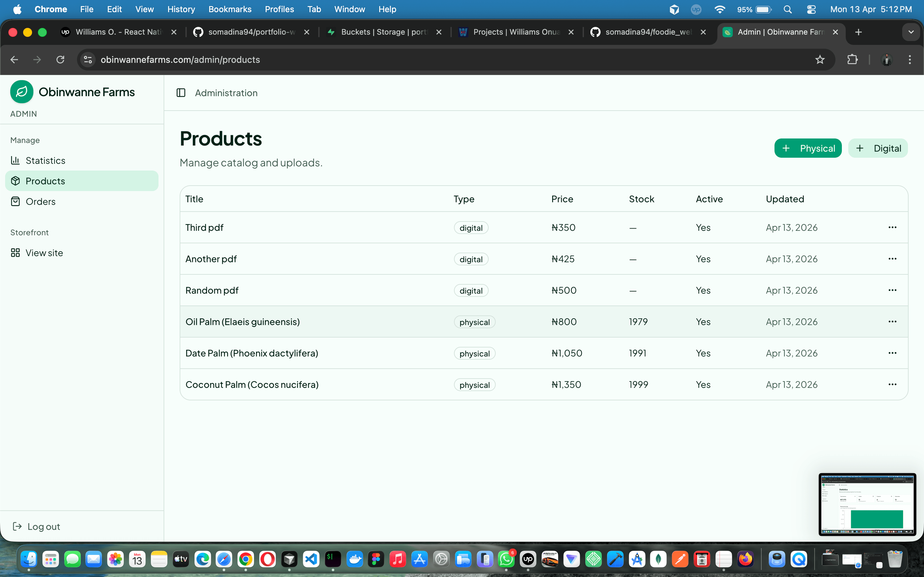Click the address bar URL field
Viewport: 924px width, 577px height.
[180, 60]
